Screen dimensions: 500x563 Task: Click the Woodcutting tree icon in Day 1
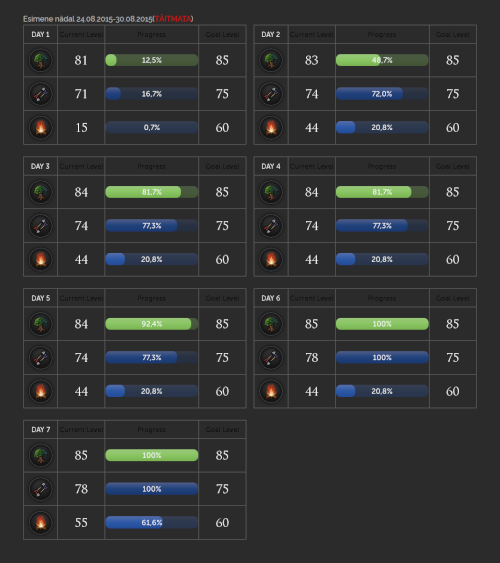pos(41,60)
